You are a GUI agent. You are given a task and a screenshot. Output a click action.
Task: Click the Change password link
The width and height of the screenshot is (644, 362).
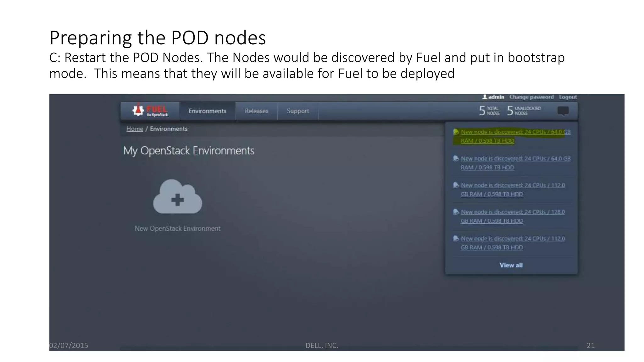[x=531, y=97]
